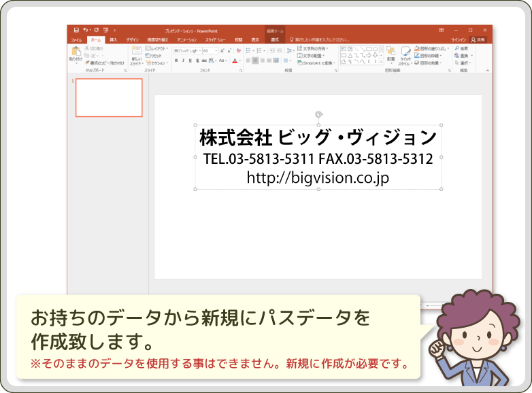Switch to the Slide Show (スライドショー) tab
Viewport: 532px width, 393px height.
[x=215, y=40]
